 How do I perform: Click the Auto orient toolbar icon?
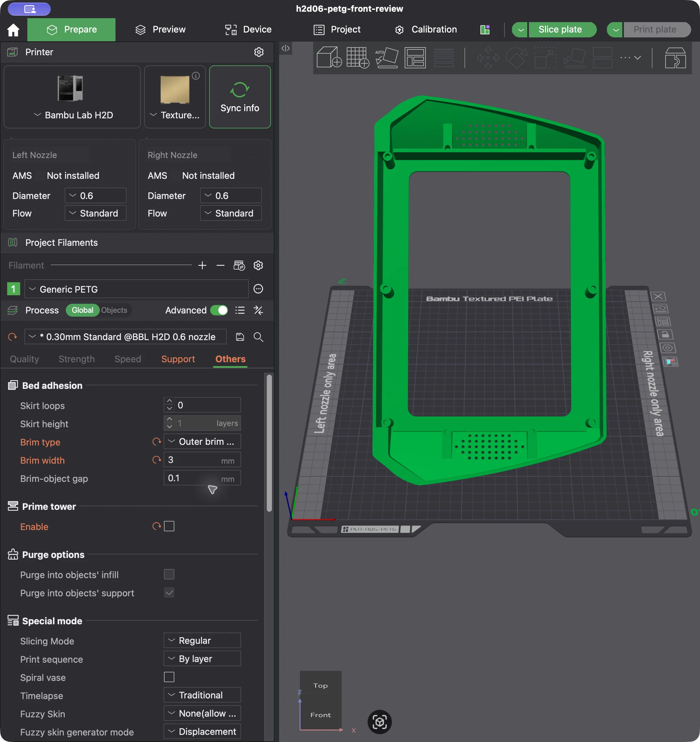click(386, 58)
